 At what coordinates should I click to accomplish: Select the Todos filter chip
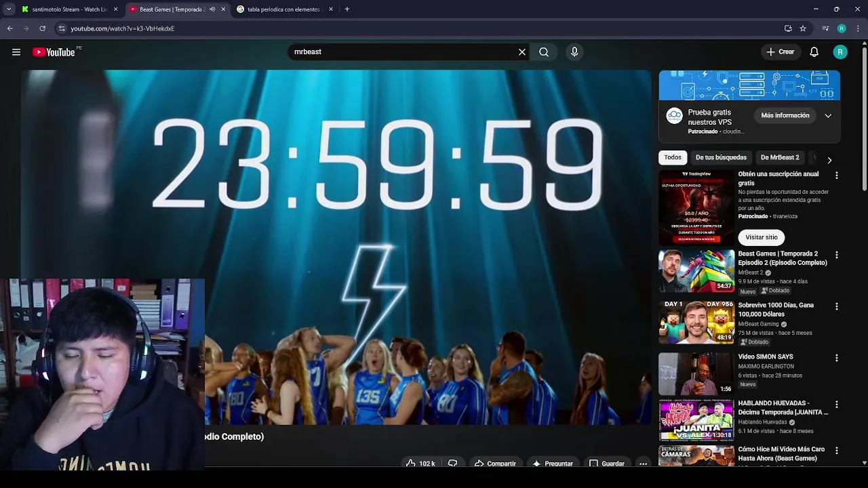point(673,157)
